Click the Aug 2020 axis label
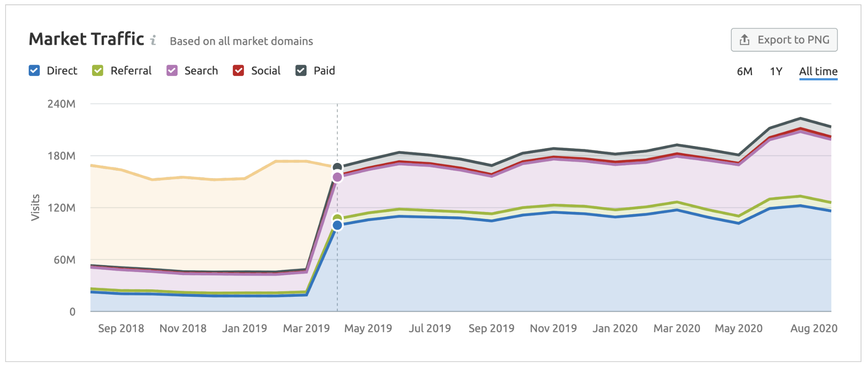 tap(814, 328)
